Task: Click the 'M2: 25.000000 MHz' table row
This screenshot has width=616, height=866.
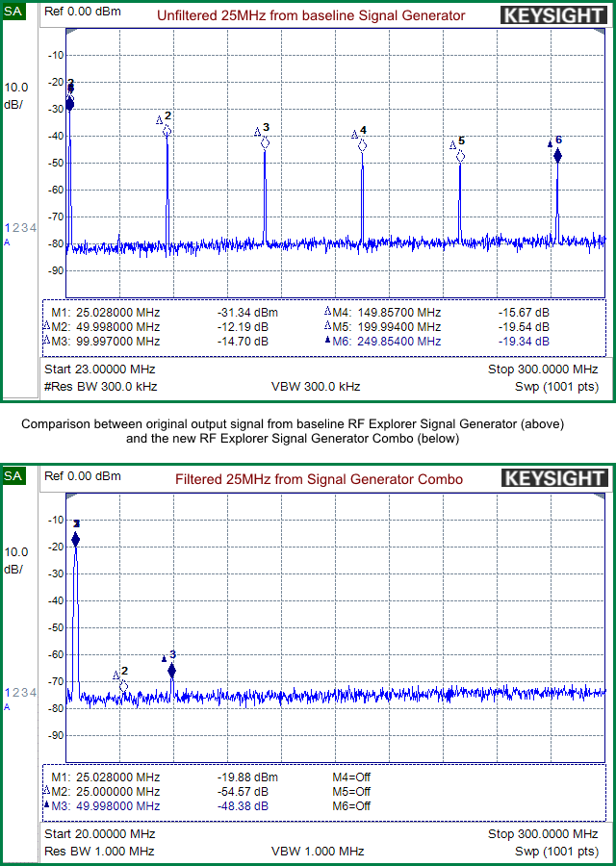Action: pyautogui.click(x=156, y=792)
